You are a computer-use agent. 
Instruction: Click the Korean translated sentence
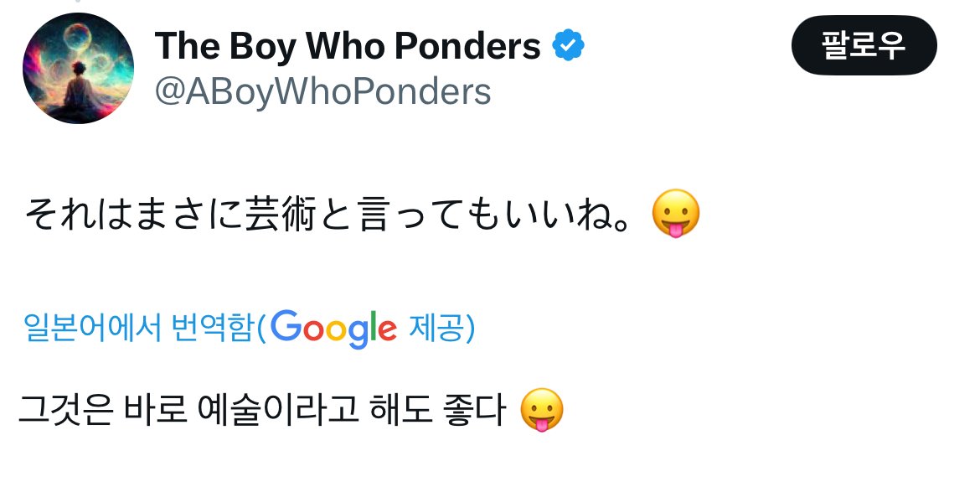pos(261,412)
